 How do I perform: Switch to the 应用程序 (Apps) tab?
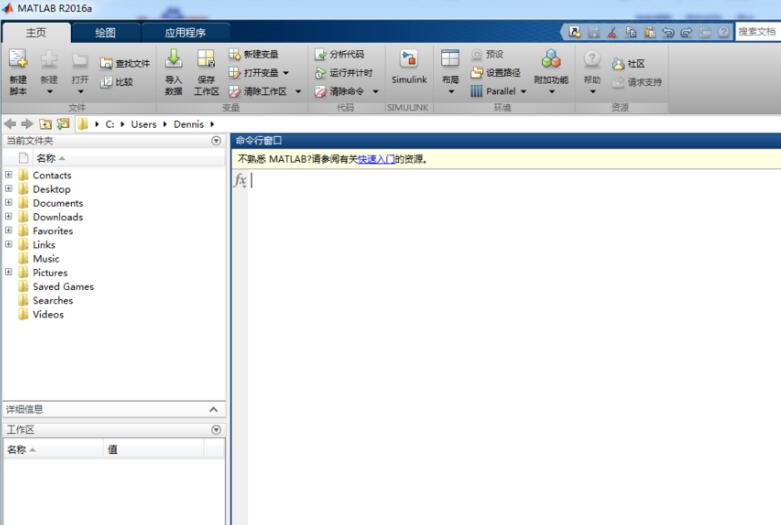tap(185, 32)
